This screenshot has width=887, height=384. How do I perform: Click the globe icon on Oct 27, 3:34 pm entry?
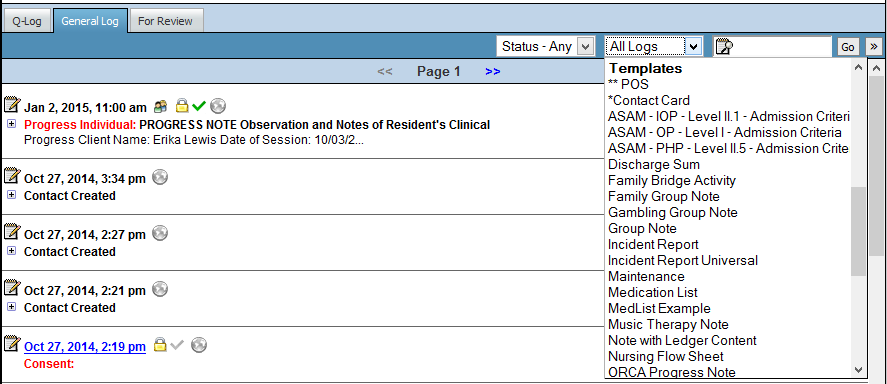click(161, 178)
